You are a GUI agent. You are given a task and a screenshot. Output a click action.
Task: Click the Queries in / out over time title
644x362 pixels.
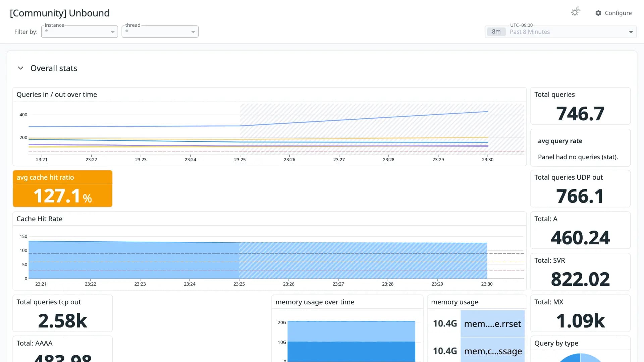(x=57, y=95)
